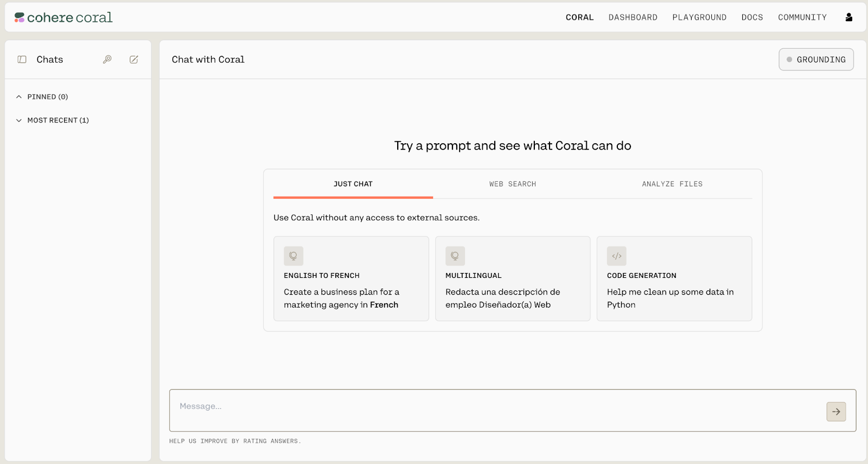This screenshot has height=464, width=868.
Task: Switch to the Web Search tab
Action: [x=512, y=184]
